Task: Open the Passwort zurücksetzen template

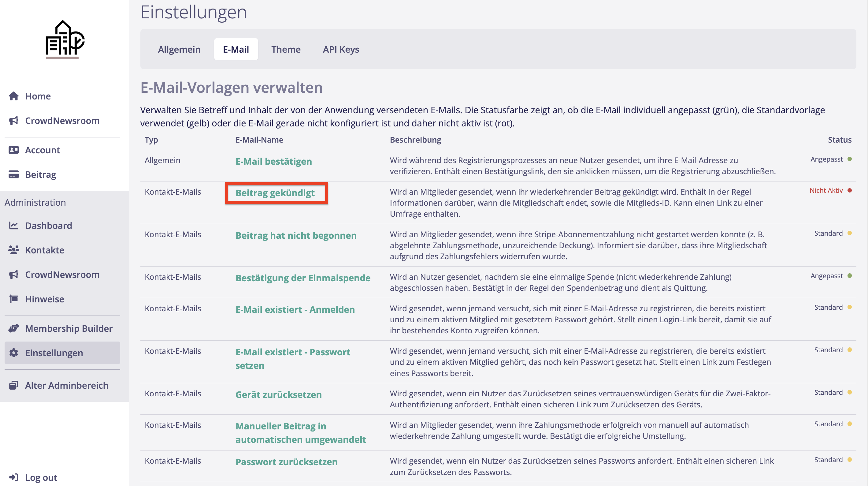Action: coord(286,462)
